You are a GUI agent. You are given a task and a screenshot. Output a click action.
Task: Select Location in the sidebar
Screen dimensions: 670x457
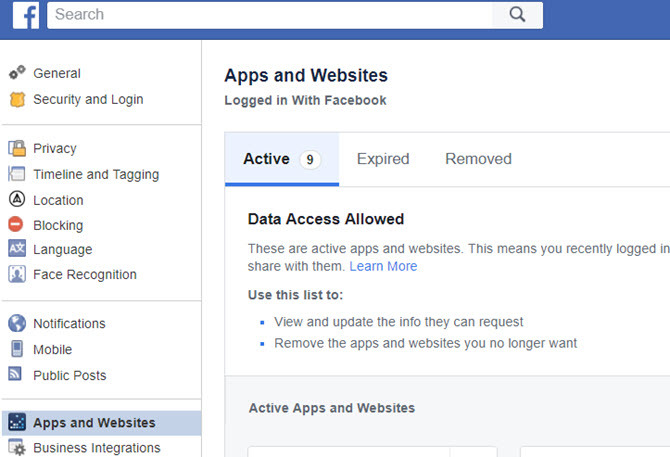[x=58, y=200]
